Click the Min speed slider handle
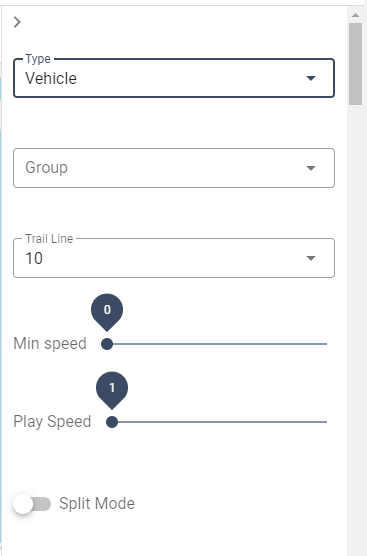Screen dimensions: 367x556 coord(107,344)
